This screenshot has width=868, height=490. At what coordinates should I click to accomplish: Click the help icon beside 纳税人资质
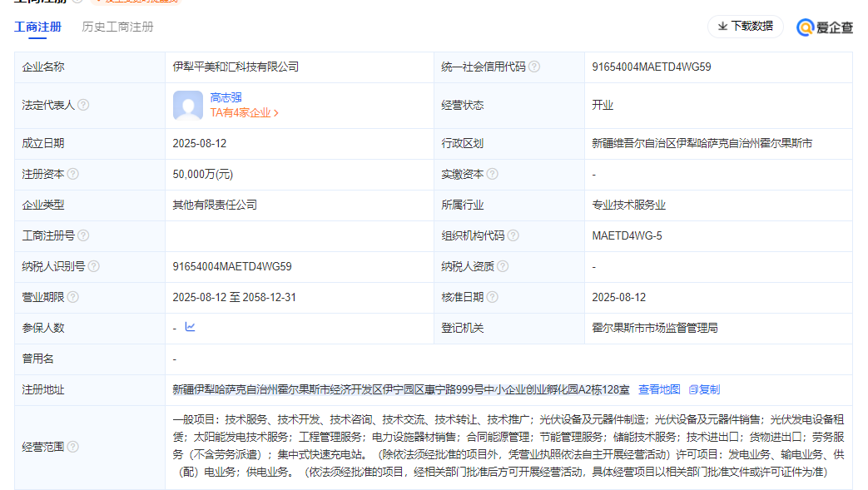503,266
